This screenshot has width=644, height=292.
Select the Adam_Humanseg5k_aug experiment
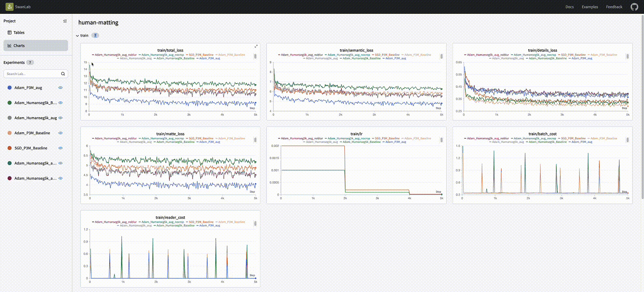[x=36, y=118]
